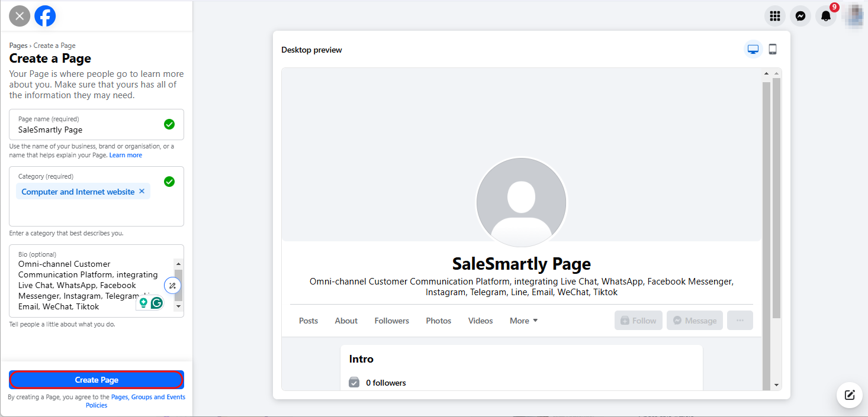Open Grammarly suggestions in the Bio field
Image resolution: width=868 pixels, height=417 pixels.
(156, 302)
